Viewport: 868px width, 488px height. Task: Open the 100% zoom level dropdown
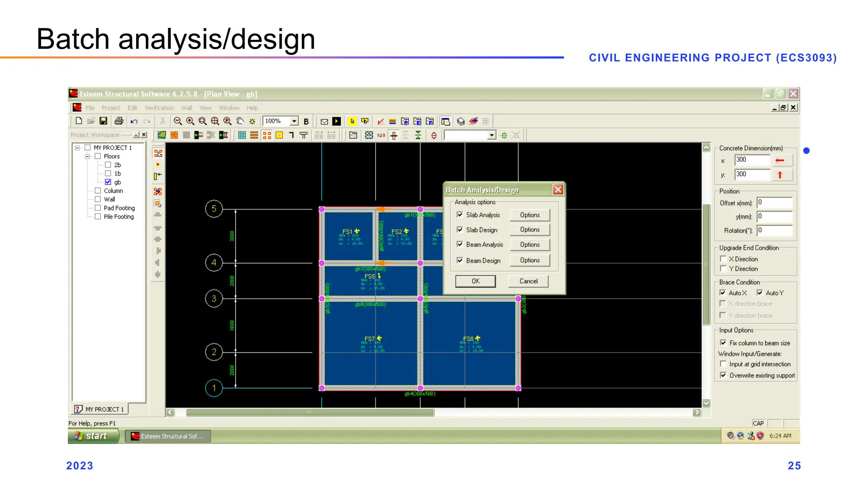tap(294, 121)
